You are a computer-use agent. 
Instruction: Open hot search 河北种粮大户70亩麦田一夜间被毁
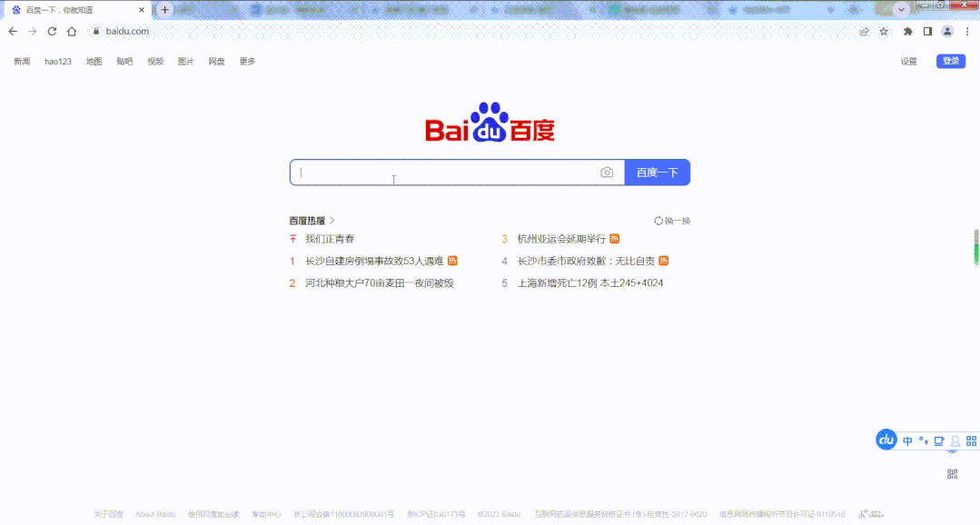(x=380, y=283)
